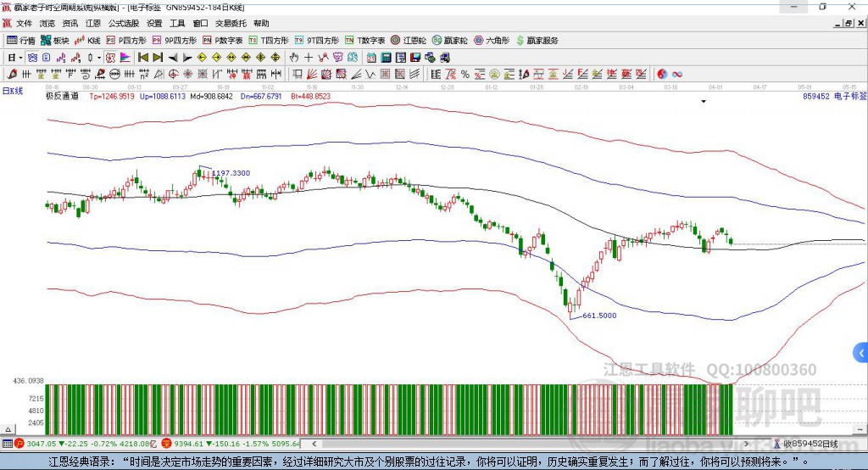
Task: Click the fan lines drawing tool
Action: (x=312, y=75)
